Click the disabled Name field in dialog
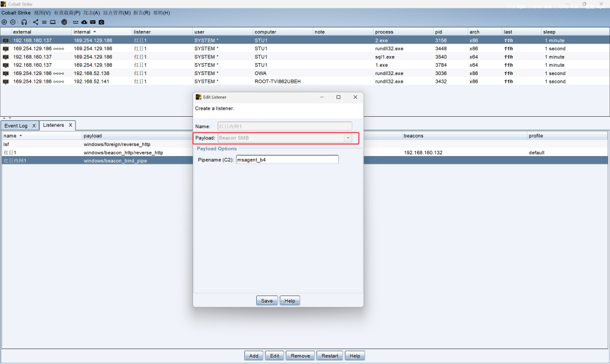Screen dimensions: 610x364 click(x=285, y=126)
